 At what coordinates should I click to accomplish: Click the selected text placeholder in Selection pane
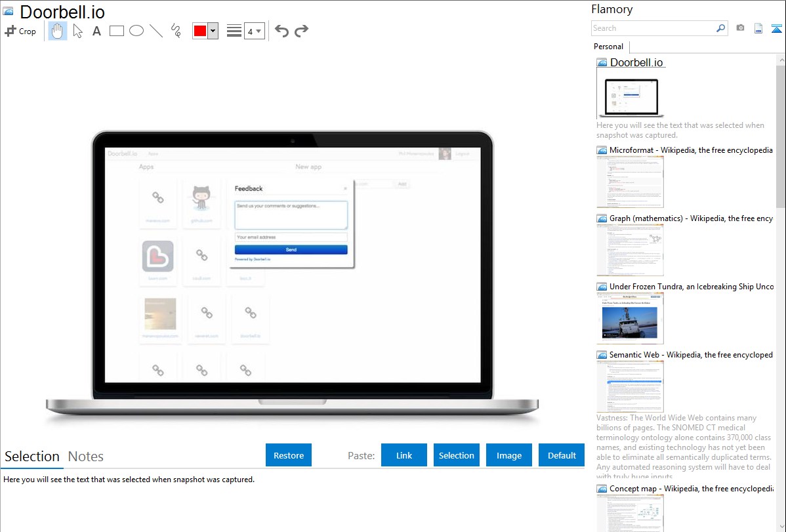(129, 480)
